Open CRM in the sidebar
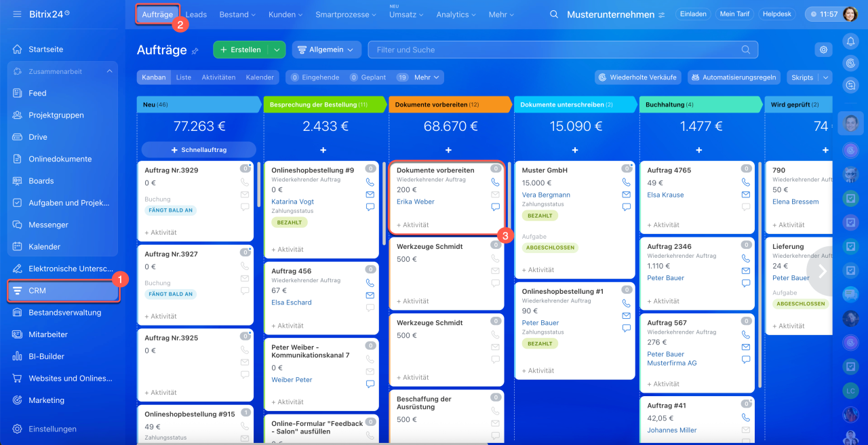 click(63, 290)
